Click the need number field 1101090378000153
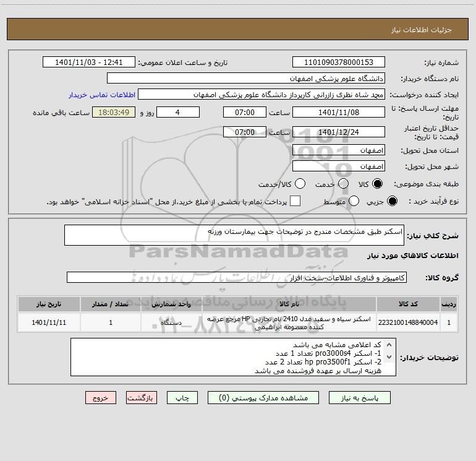 click(339, 62)
